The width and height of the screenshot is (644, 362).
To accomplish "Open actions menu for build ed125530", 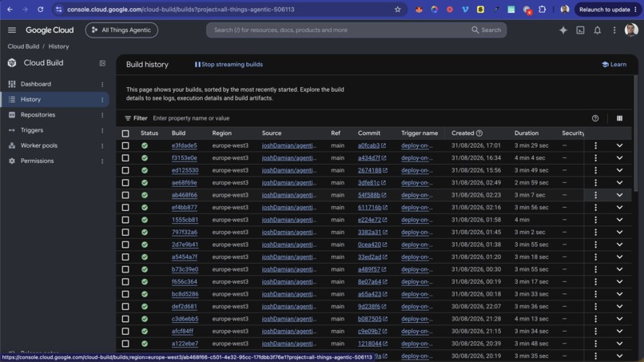I will tap(595, 170).
